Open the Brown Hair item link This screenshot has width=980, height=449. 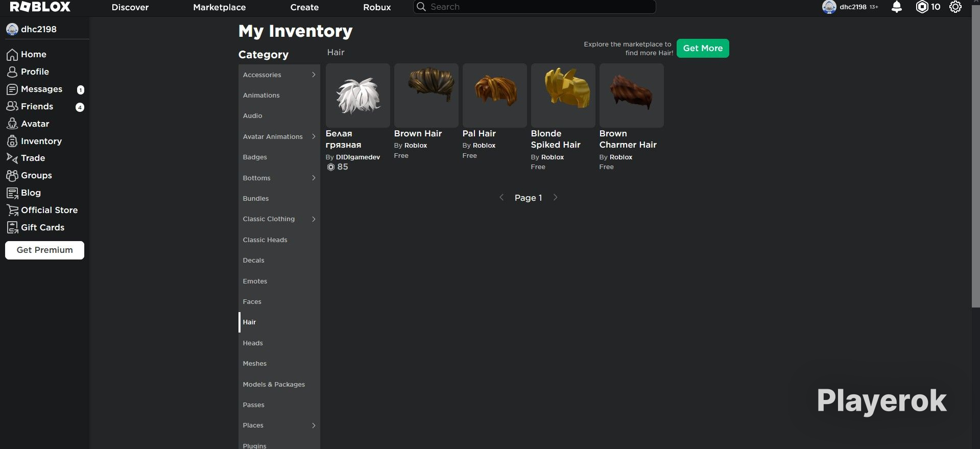point(418,134)
